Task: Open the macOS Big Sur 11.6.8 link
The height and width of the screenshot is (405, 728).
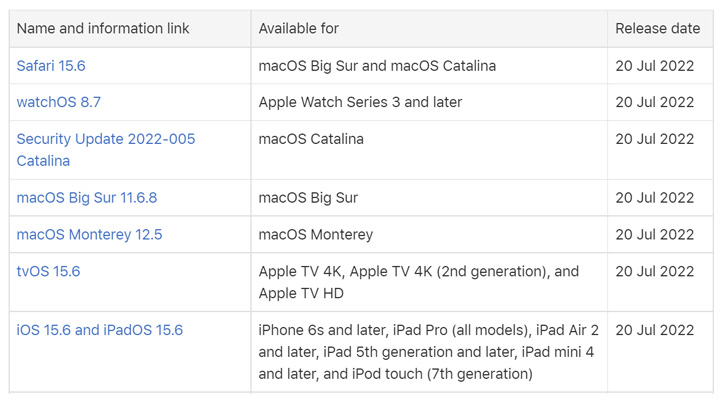Action: tap(86, 198)
